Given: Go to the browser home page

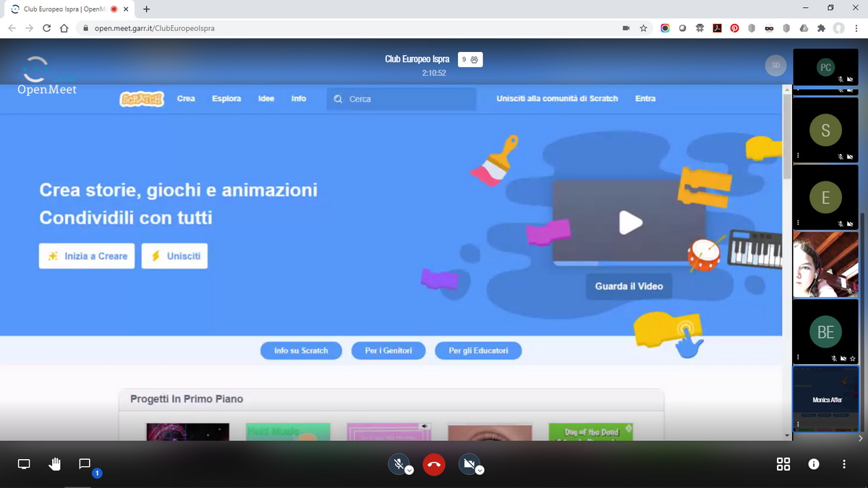Looking at the screenshot, I should pyautogui.click(x=64, y=28).
